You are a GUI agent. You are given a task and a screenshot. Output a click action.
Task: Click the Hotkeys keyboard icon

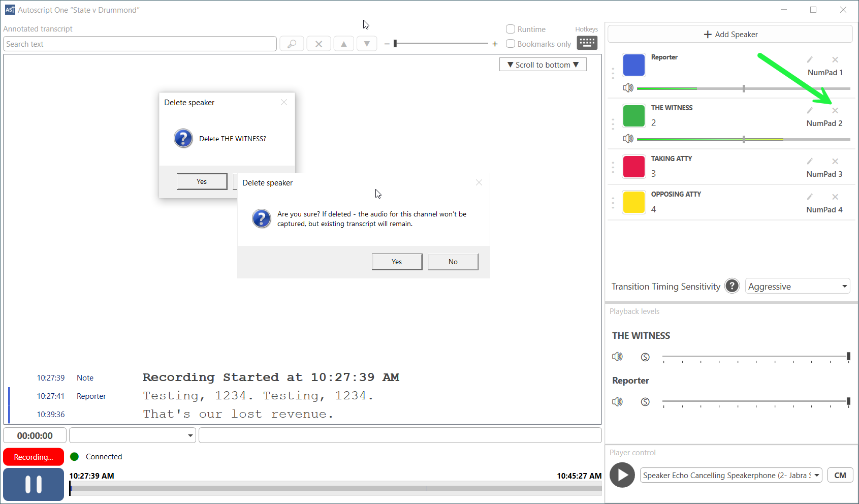coord(587,43)
